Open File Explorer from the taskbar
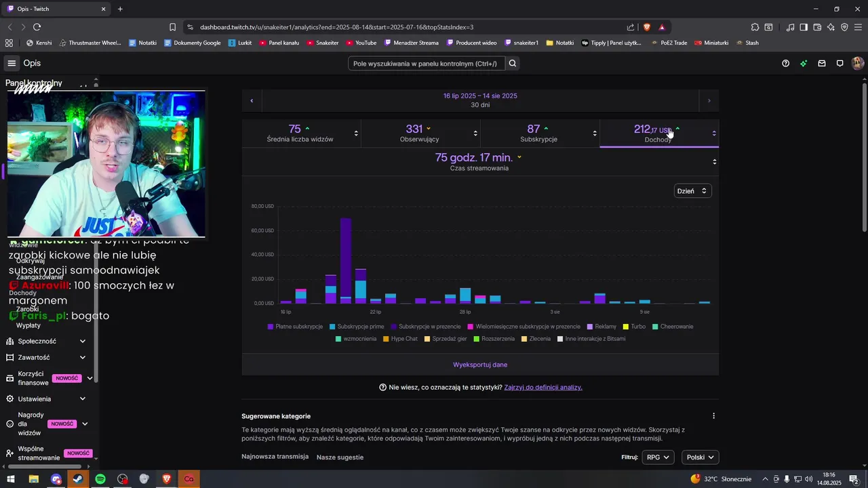The image size is (868, 488). [x=33, y=479]
